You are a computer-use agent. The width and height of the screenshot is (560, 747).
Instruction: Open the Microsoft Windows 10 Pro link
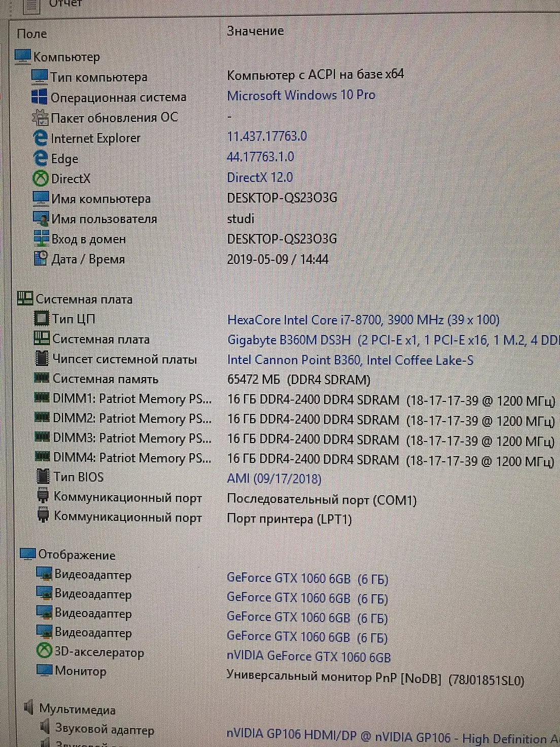tap(301, 95)
